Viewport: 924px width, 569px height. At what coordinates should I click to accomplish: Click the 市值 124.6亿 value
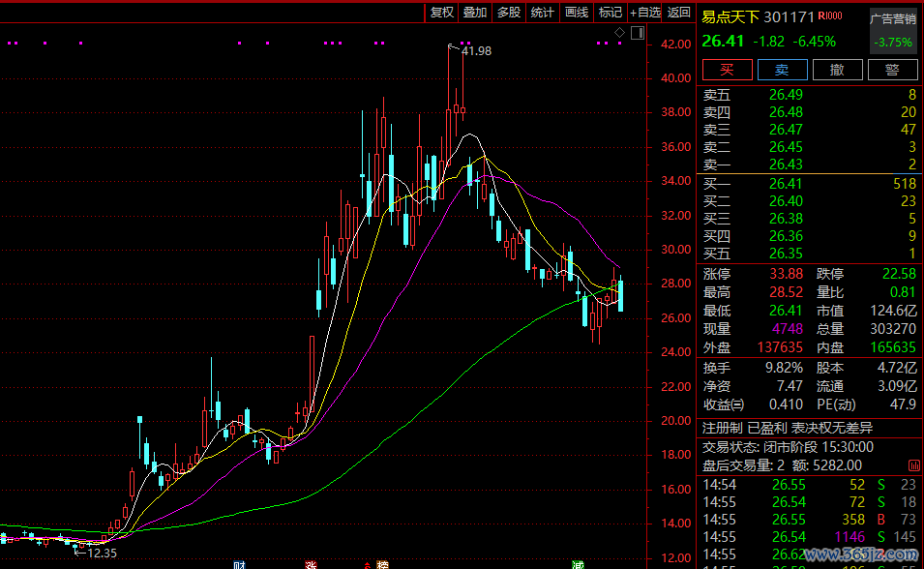coord(894,311)
